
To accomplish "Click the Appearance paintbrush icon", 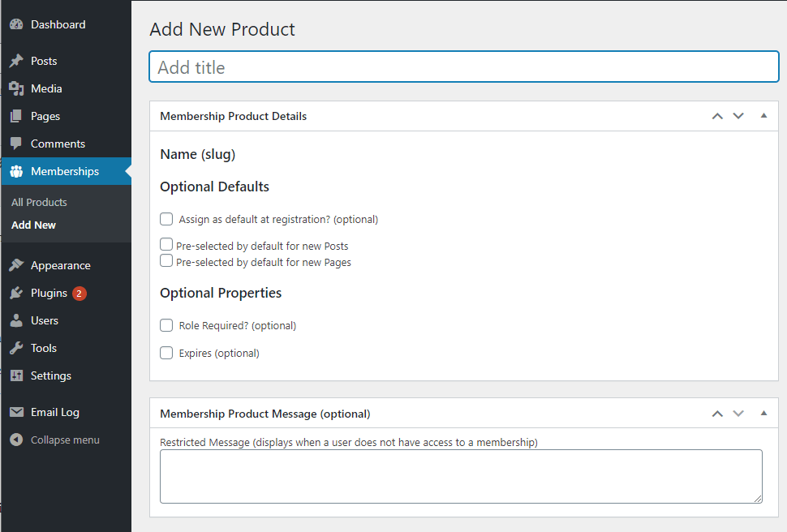I will click(16, 265).
